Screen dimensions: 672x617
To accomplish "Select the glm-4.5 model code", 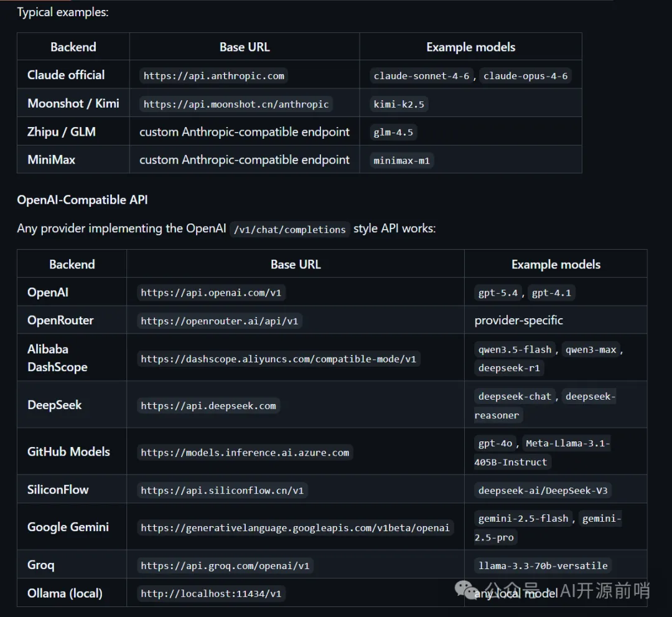I will click(393, 133).
